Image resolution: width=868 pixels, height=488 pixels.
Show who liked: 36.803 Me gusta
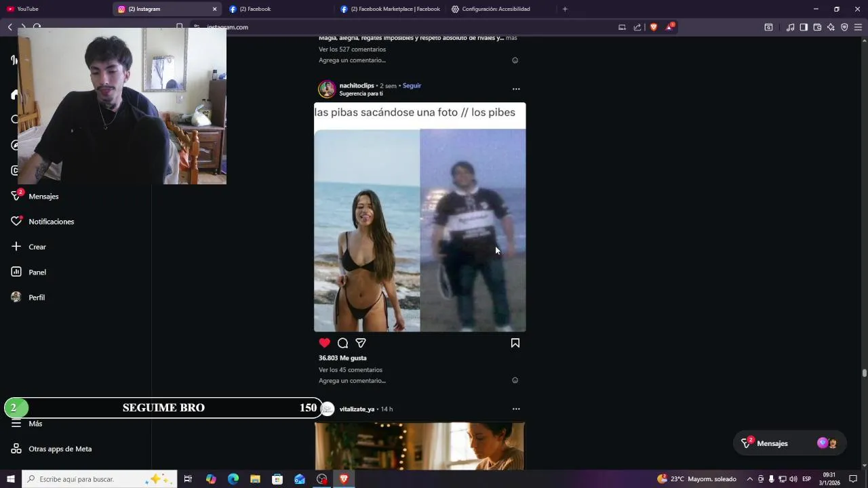tap(342, 358)
